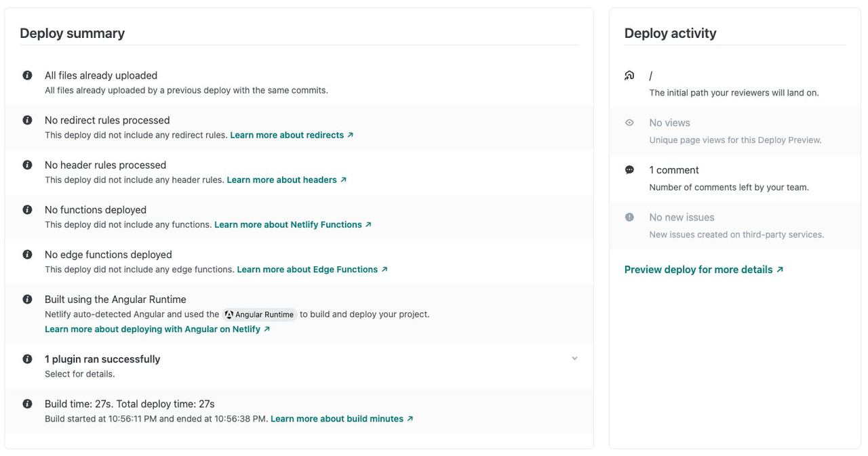Click Unique page views for this Deploy Preview
This screenshot has width=868, height=456.
coord(735,140)
